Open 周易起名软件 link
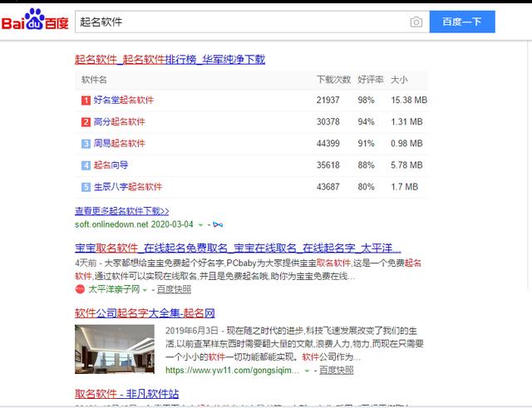 tap(119, 144)
